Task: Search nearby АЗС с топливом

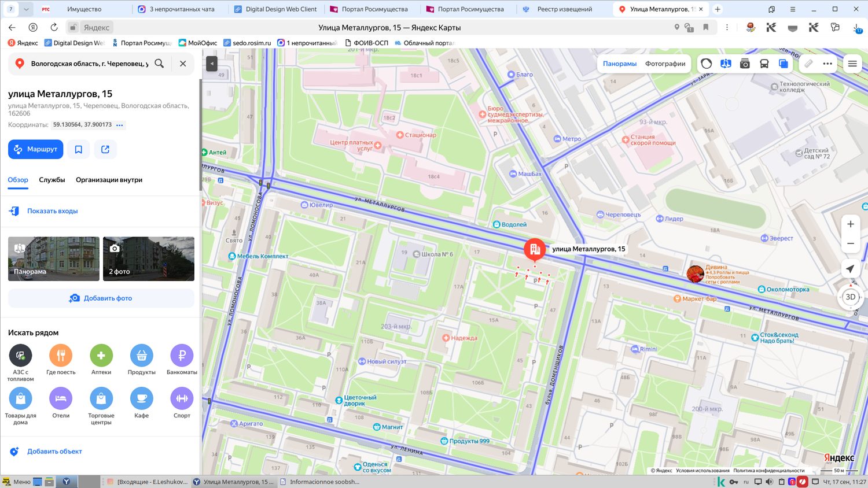Action: 20,362
